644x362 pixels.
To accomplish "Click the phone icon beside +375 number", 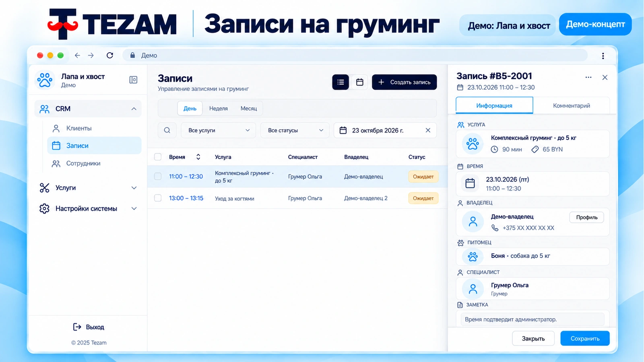I will (x=495, y=228).
